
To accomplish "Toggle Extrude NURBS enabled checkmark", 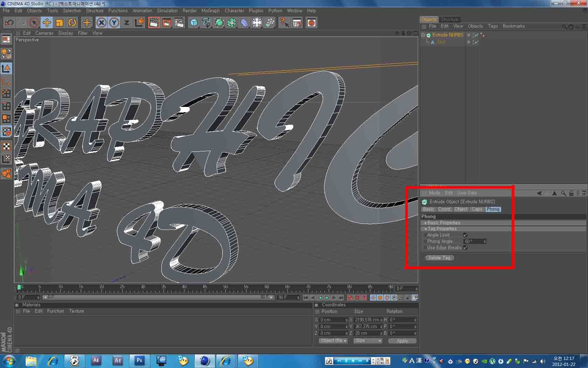I will (x=476, y=35).
